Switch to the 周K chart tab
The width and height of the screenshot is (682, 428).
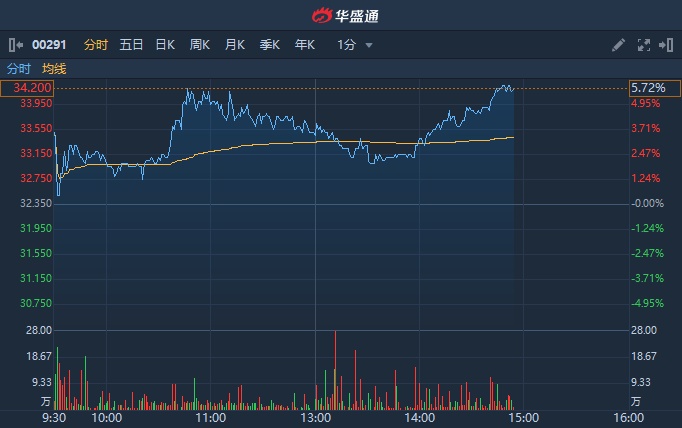tap(200, 45)
